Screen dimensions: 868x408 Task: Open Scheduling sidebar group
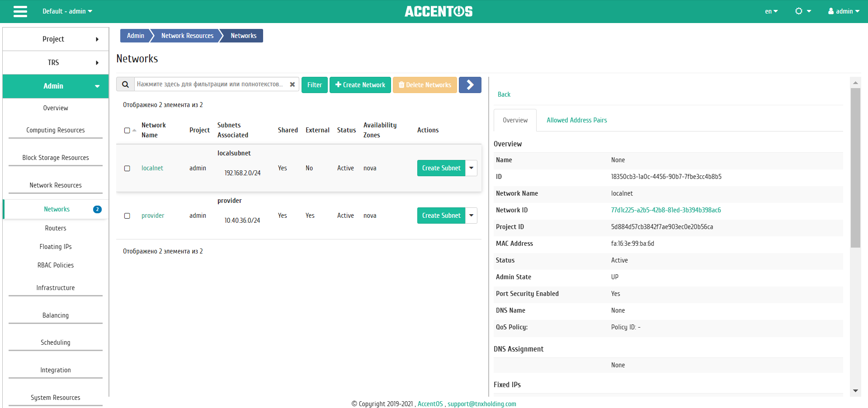[x=56, y=342]
